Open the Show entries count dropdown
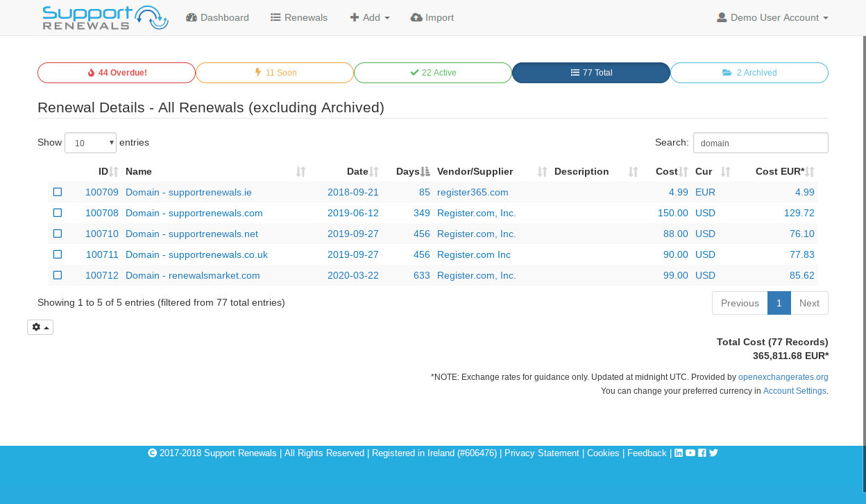The height and width of the screenshot is (504, 866). [90, 143]
